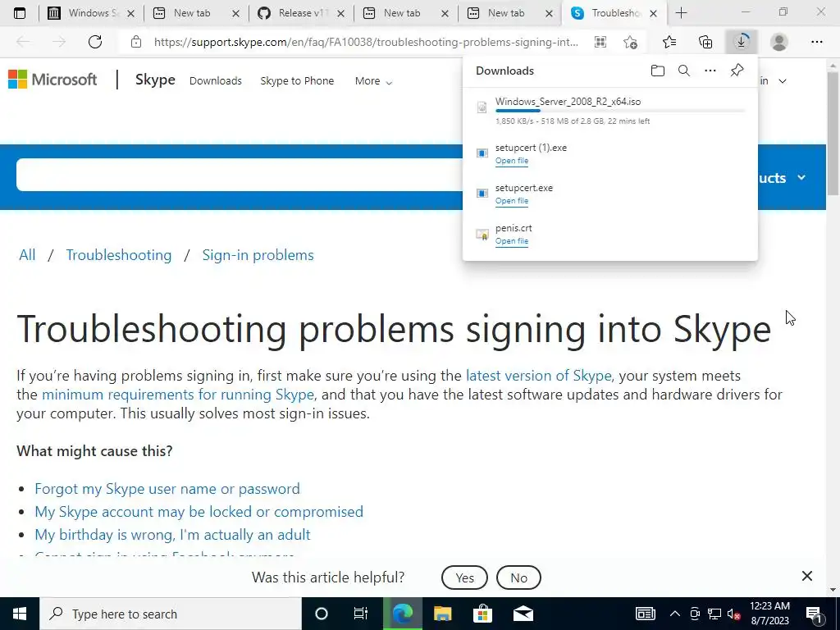Viewport: 840px width, 630px height.
Task: Open Mail app from taskbar
Action: point(523,614)
